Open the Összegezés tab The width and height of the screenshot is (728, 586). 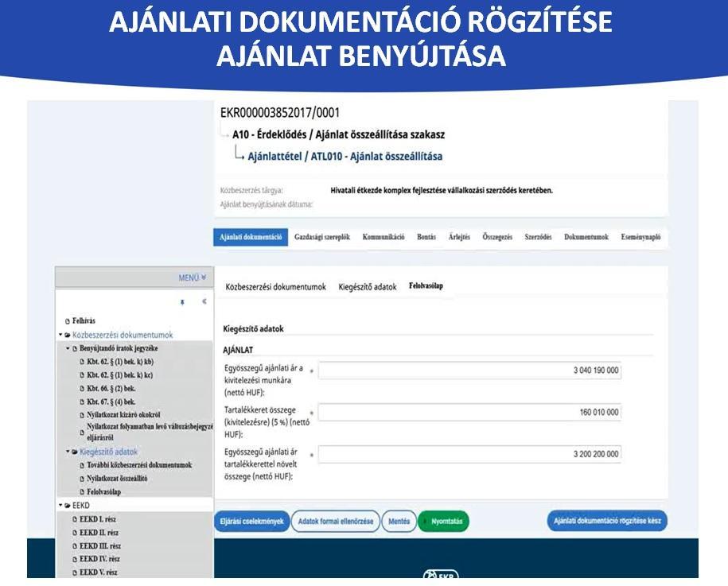497,237
